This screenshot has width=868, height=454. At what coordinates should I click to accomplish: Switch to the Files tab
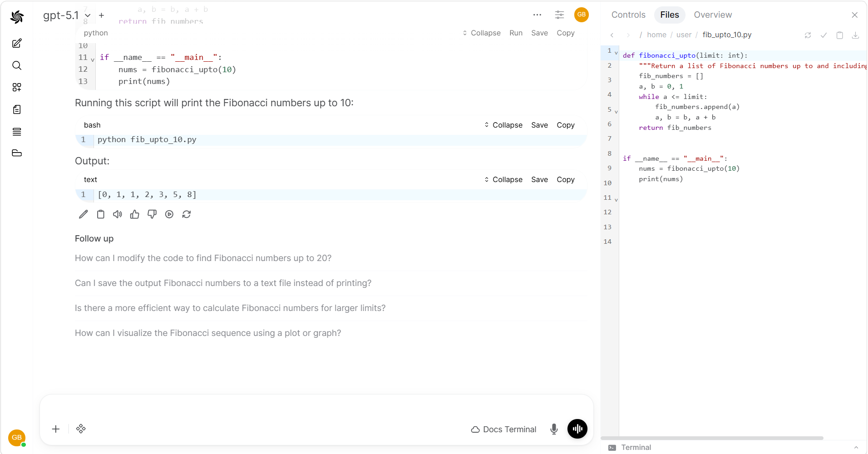click(670, 15)
